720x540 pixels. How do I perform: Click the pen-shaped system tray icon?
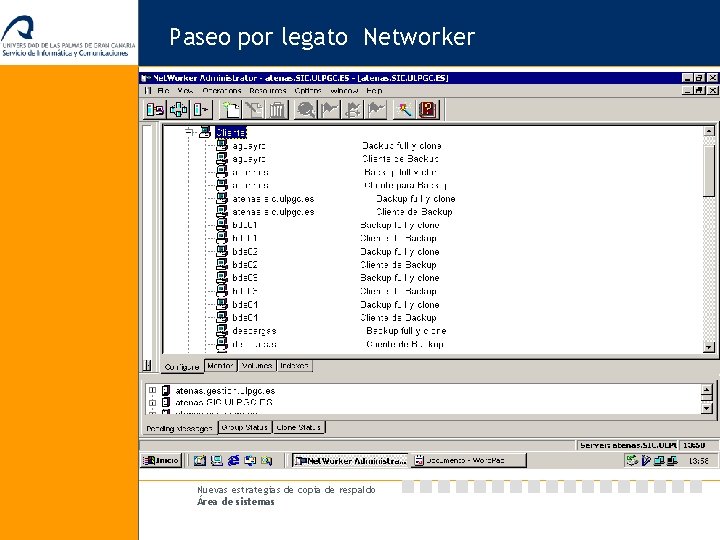point(646,460)
